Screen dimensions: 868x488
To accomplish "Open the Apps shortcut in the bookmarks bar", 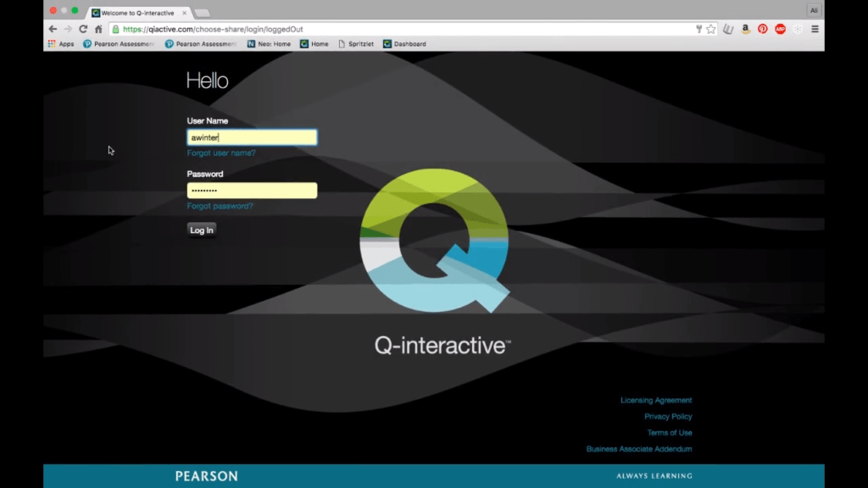I will (61, 44).
